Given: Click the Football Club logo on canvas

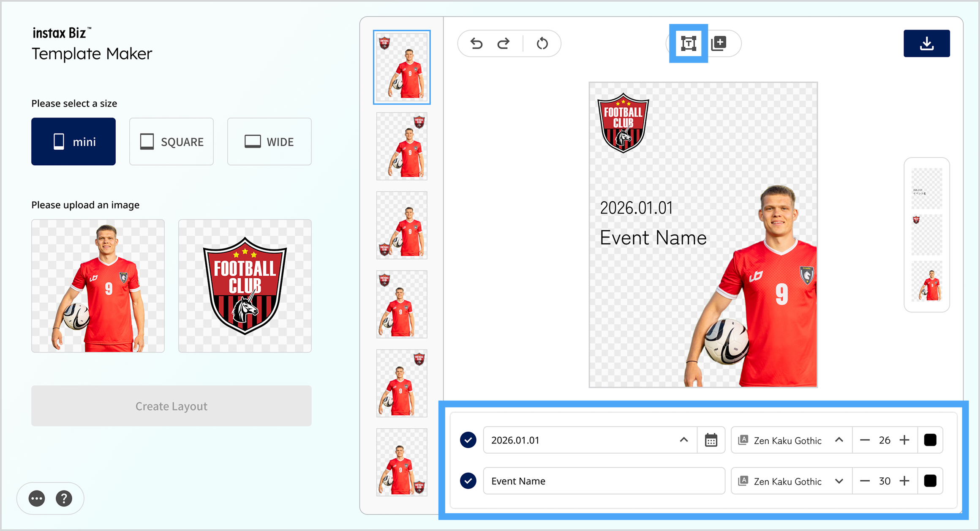Looking at the screenshot, I should coord(623,123).
